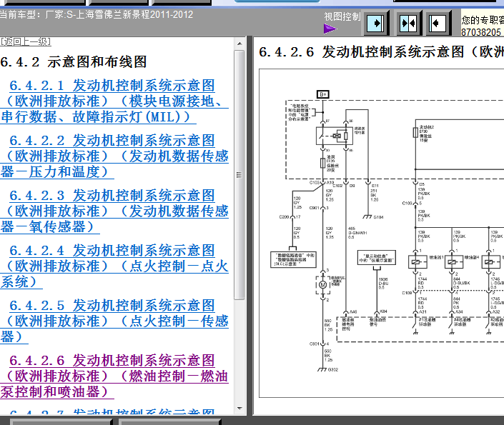Open link 6.4.2.1 模块电源接地 schematic
504x425 pixels.
114,101
